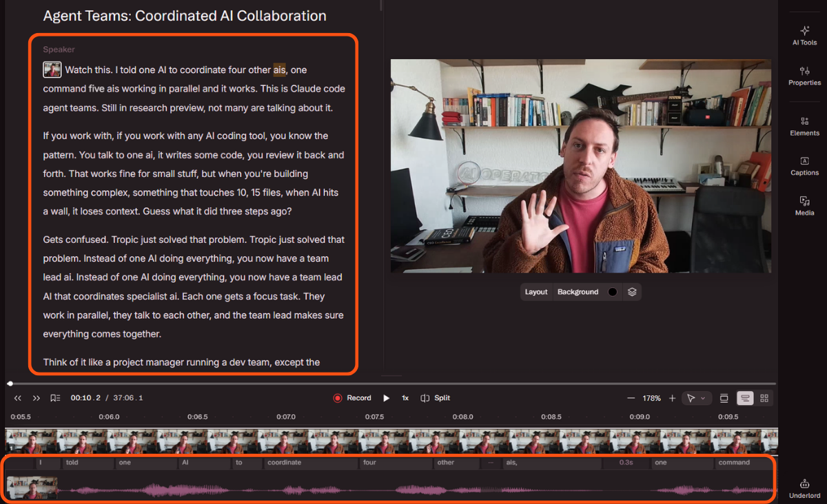Open the Background options
827x504 pixels.
click(x=578, y=292)
